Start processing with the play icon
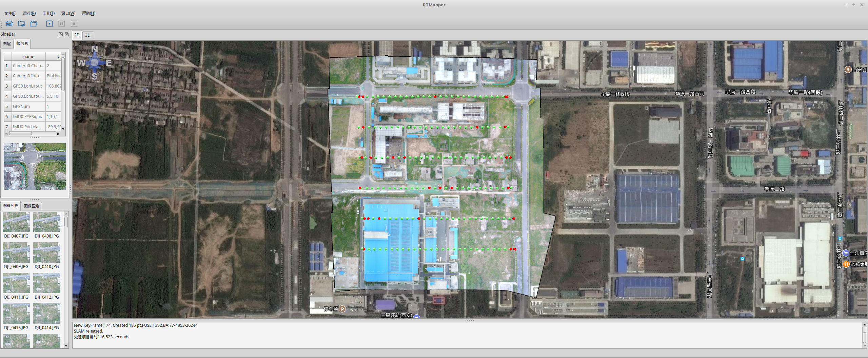Viewport: 868px width, 358px height. 49,23
